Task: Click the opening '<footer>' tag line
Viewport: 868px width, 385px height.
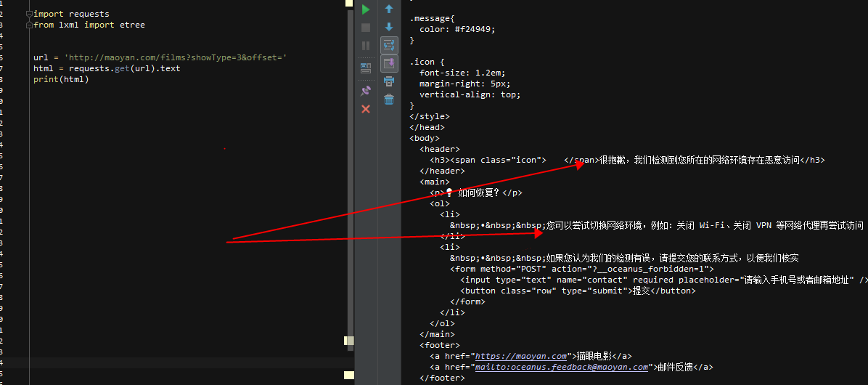Action: point(440,345)
